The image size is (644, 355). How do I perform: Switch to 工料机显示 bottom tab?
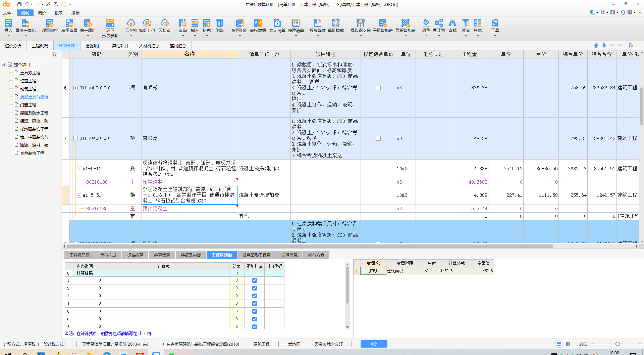[79, 255]
